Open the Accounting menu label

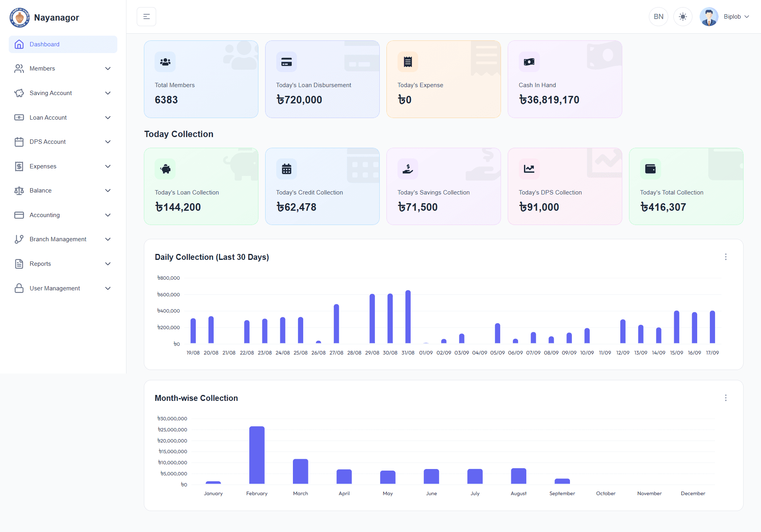tap(44, 215)
